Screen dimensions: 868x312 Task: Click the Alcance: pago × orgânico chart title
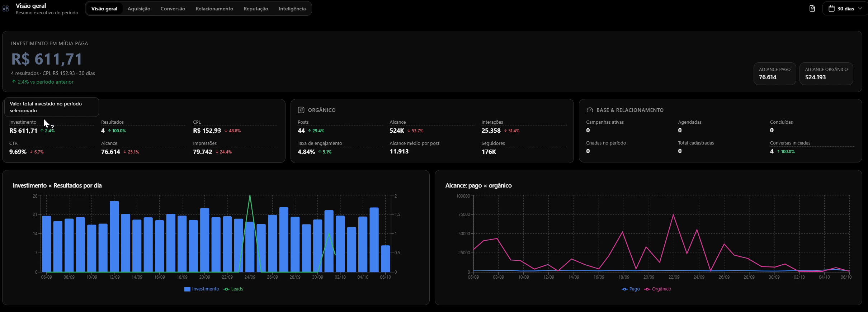point(478,185)
